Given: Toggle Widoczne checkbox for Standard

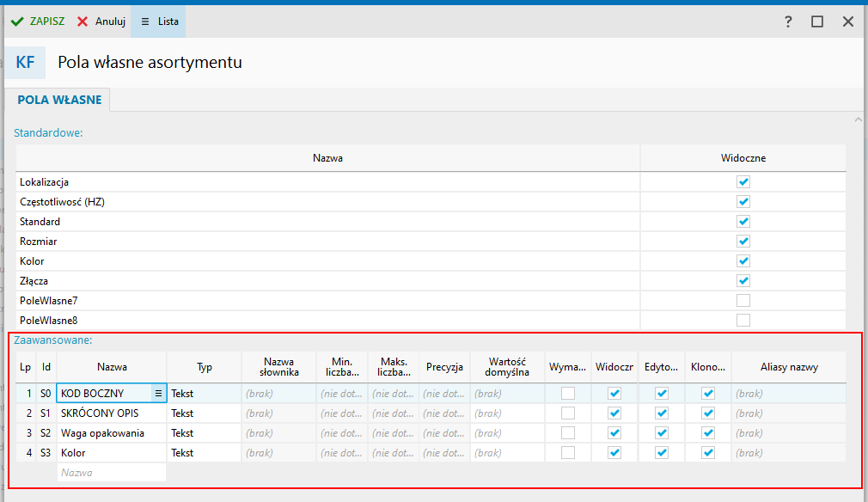Looking at the screenshot, I should (x=743, y=222).
